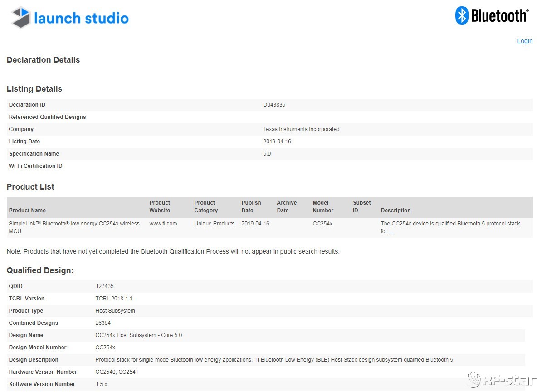The image size is (537, 392).
Task: Click the Archive Date column header
Action: (287, 206)
